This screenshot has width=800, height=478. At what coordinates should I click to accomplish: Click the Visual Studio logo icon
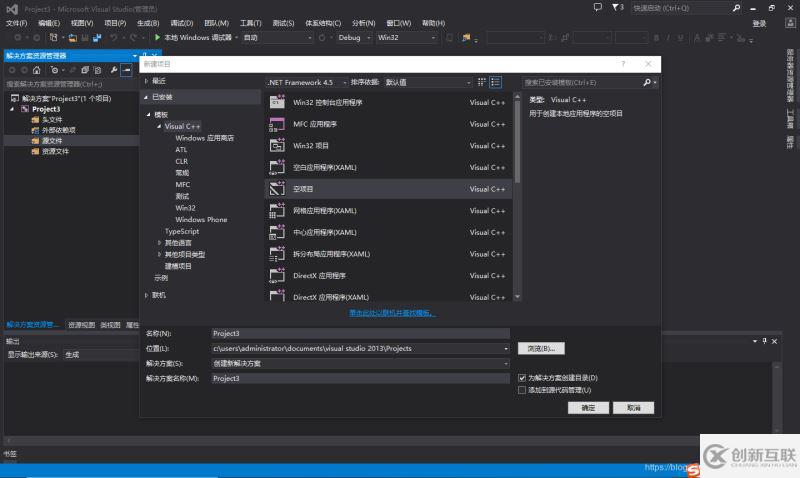tap(12, 9)
